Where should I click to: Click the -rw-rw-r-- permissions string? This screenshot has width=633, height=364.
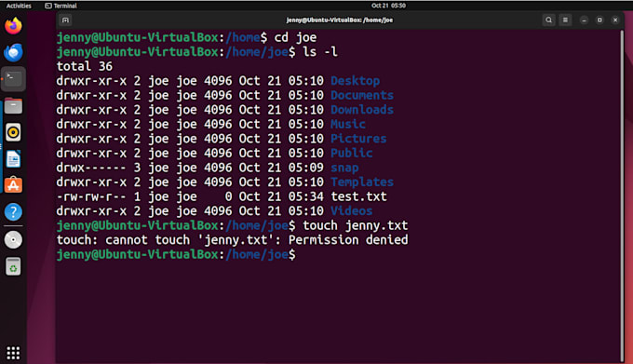click(91, 196)
